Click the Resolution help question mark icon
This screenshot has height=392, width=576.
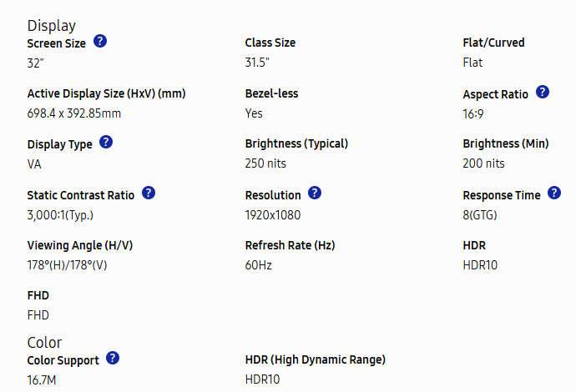315,193
